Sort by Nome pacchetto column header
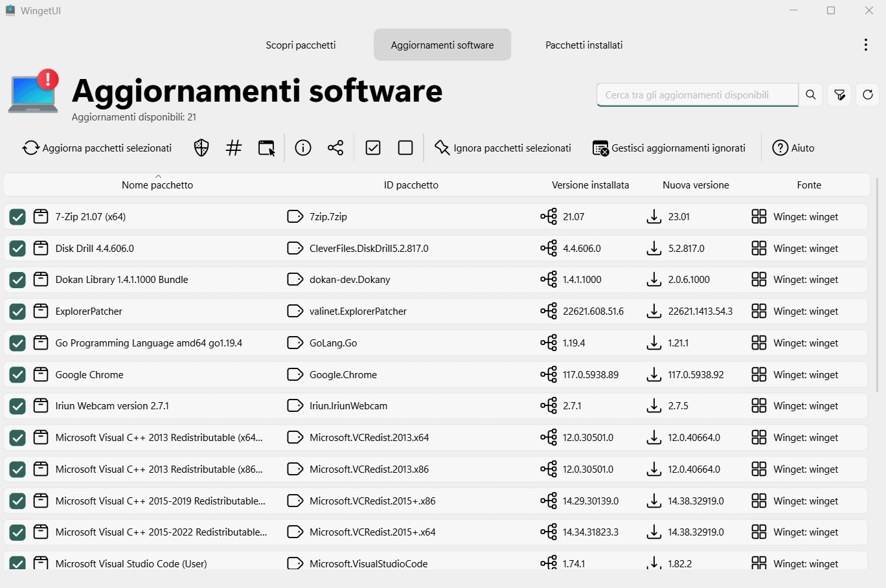The height and width of the screenshot is (588, 886). click(x=157, y=185)
